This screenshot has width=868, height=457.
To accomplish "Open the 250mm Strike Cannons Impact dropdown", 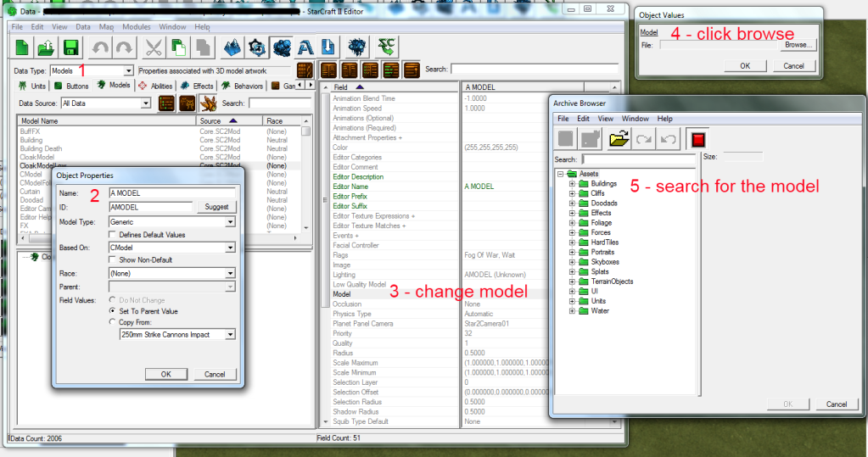I will 230,335.
